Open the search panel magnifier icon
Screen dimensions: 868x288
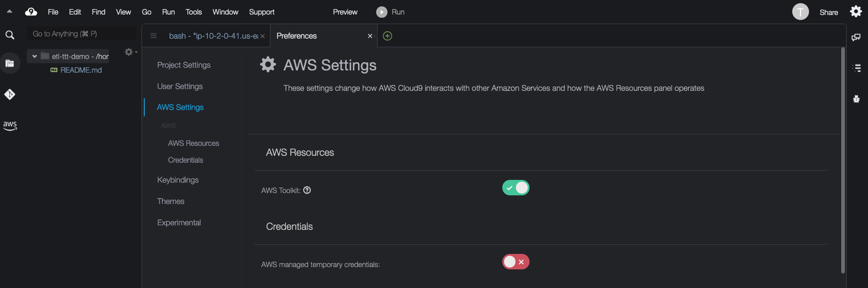pyautogui.click(x=10, y=35)
